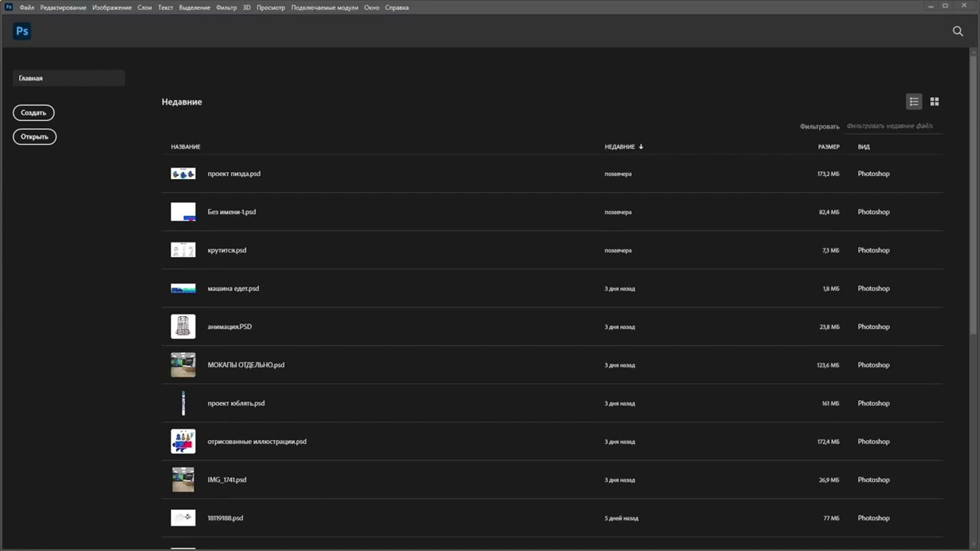Toggle sort direction arrow beside Недавние

[x=641, y=146]
